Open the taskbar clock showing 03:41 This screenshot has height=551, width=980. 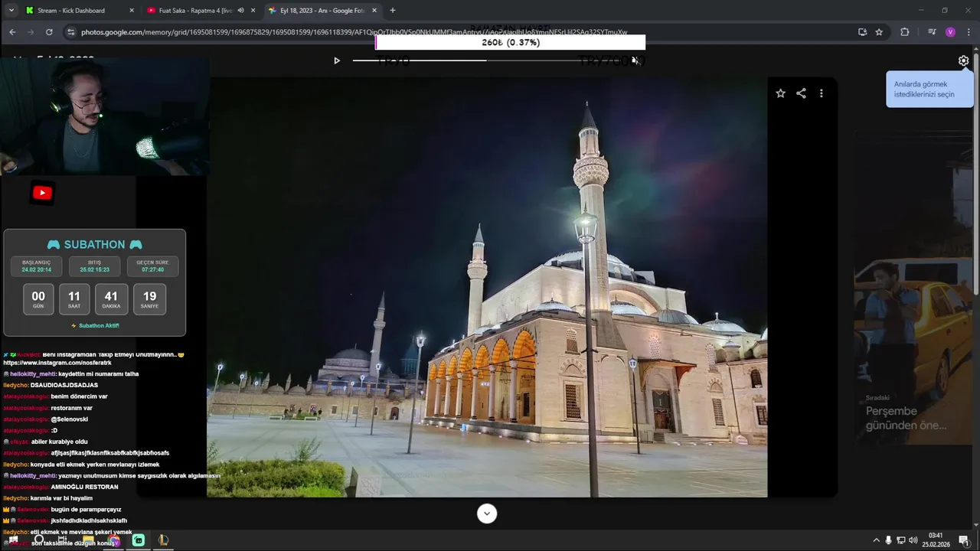point(936,540)
